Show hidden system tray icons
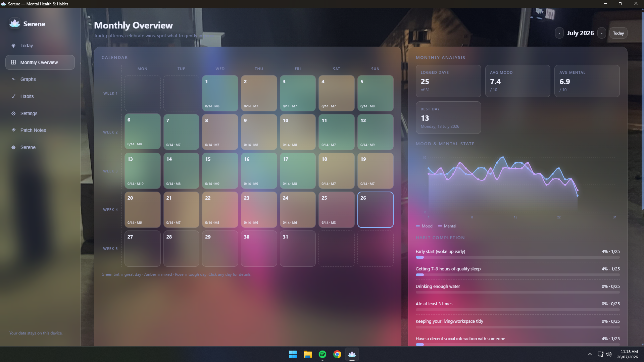 (x=590, y=354)
